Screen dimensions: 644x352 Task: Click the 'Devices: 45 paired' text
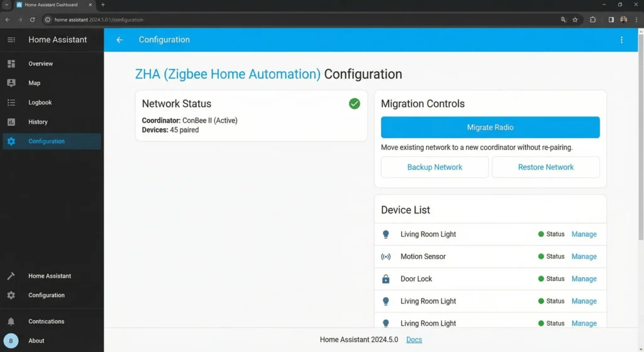point(170,130)
